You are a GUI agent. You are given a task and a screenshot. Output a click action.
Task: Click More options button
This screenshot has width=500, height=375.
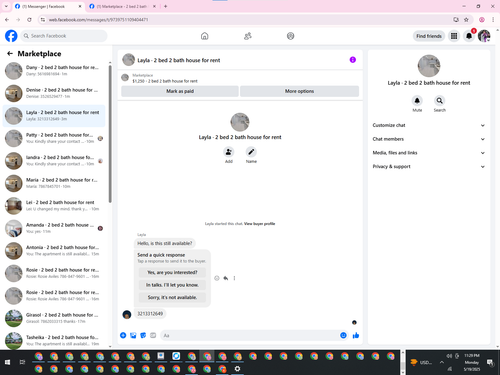pyautogui.click(x=299, y=91)
